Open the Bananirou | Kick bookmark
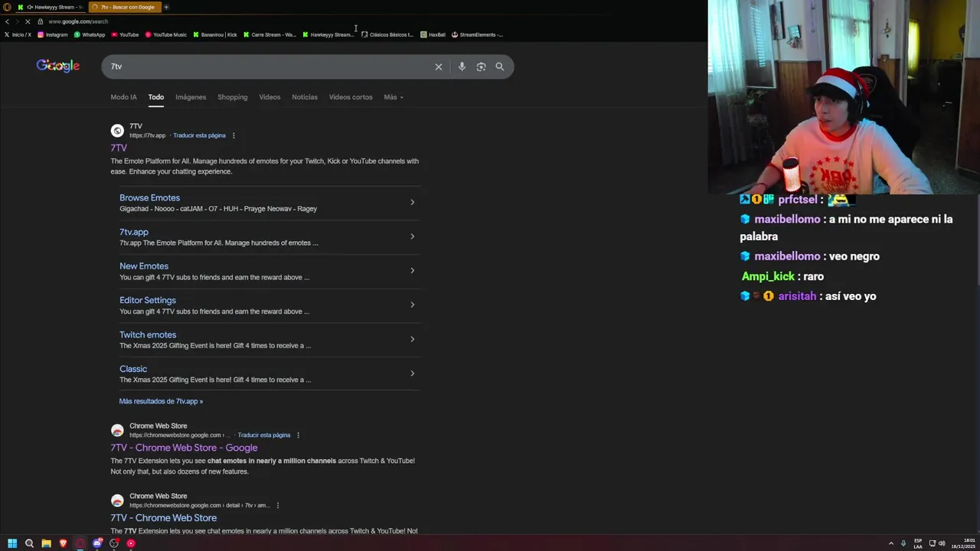Image resolution: width=980 pixels, height=551 pixels. coord(215,34)
